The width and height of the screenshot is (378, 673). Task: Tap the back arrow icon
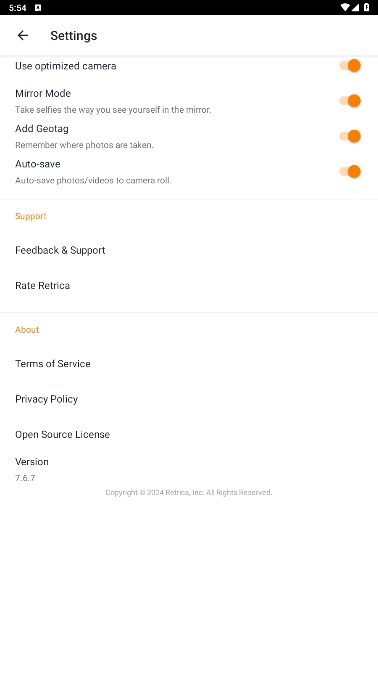23,36
